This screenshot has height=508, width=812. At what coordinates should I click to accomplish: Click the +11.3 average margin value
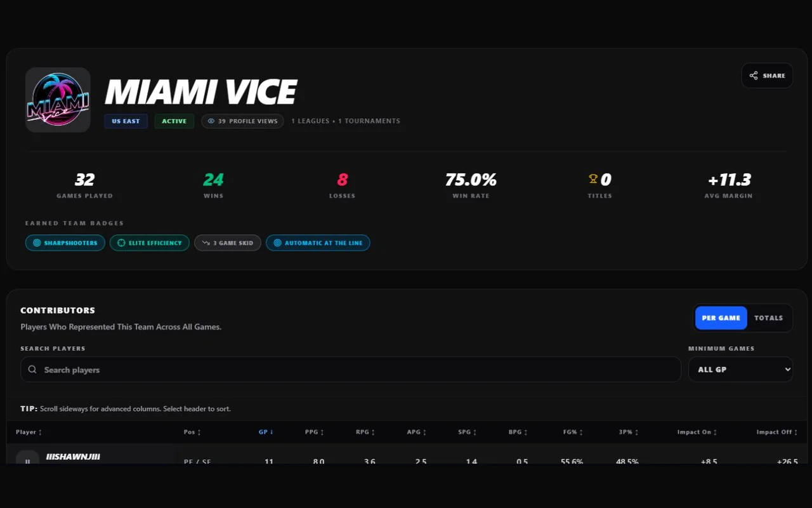pyautogui.click(x=729, y=180)
